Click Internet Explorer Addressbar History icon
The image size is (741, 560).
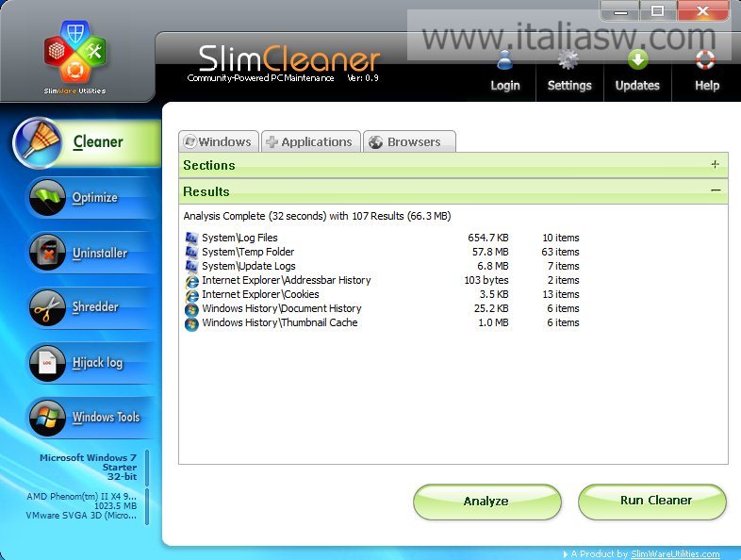[x=191, y=281]
